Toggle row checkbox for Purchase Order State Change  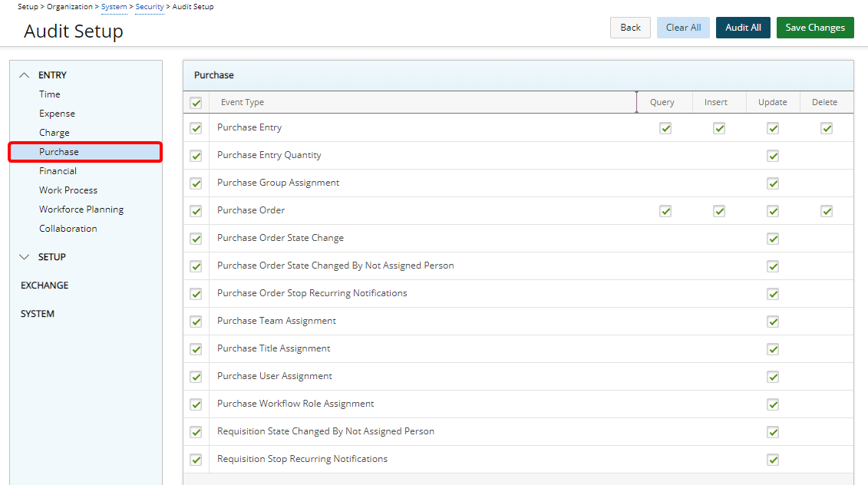click(x=196, y=239)
